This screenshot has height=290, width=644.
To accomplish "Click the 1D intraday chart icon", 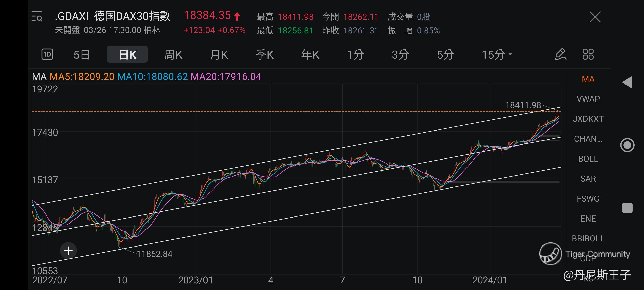I will (47, 54).
